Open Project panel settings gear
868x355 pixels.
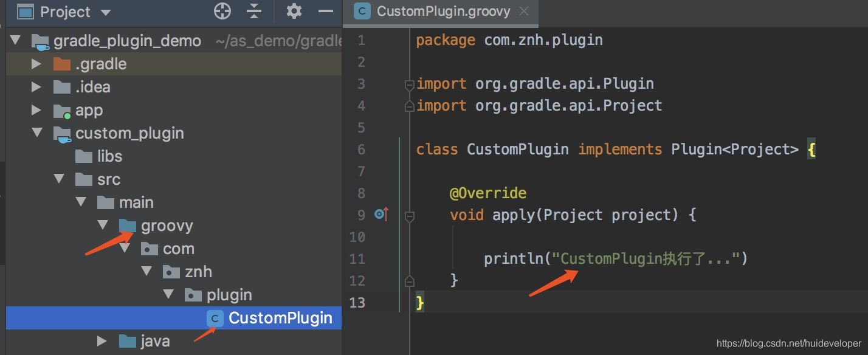pyautogui.click(x=294, y=11)
